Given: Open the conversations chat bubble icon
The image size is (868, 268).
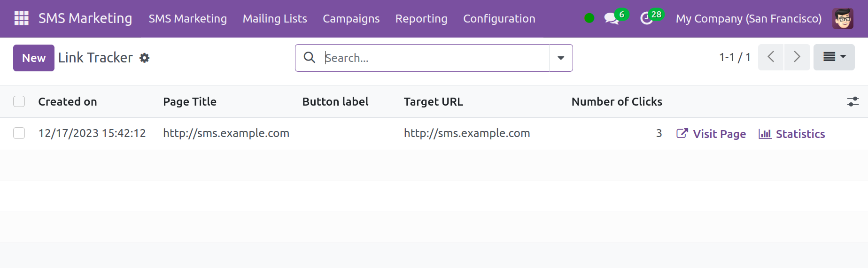Looking at the screenshot, I should pos(611,19).
